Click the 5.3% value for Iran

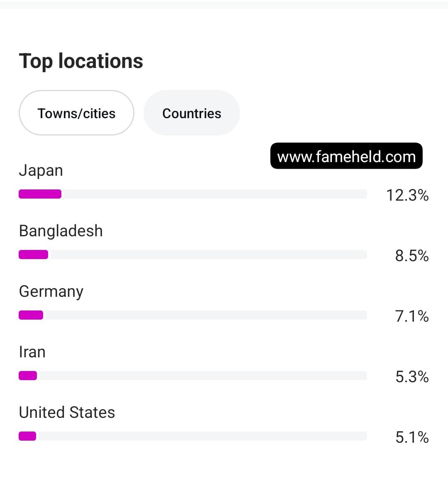pyautogui.click(x=411, y=376)
